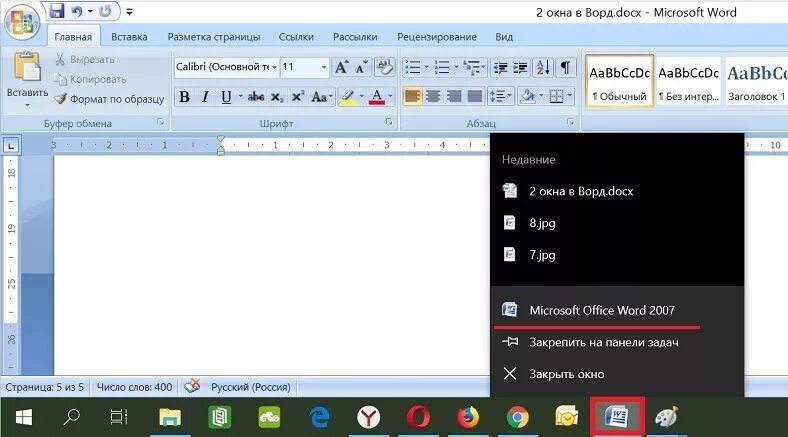Open 8.jpg from the jump list
The height and width of the screenshot is (437, 788).
617,223
